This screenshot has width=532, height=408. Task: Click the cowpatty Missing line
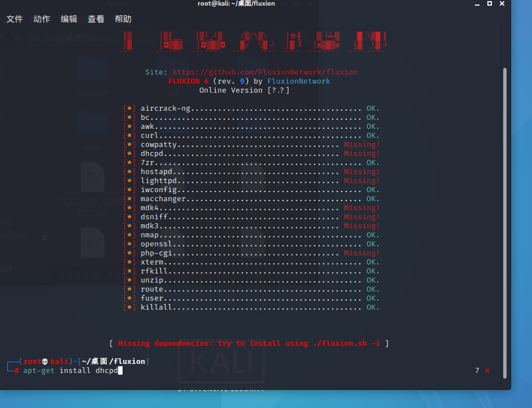[251, 145]
